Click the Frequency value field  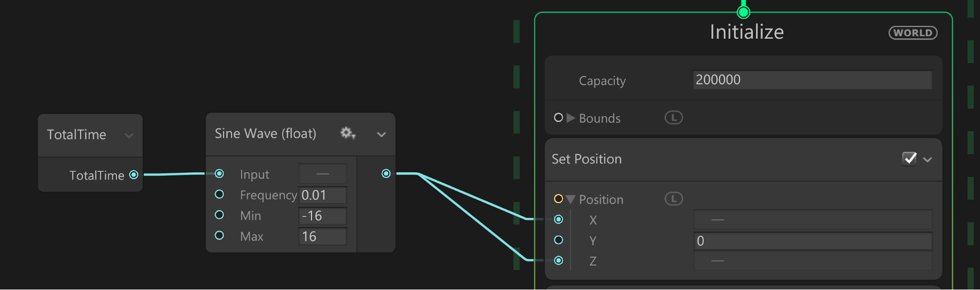(x=323, y=195)
